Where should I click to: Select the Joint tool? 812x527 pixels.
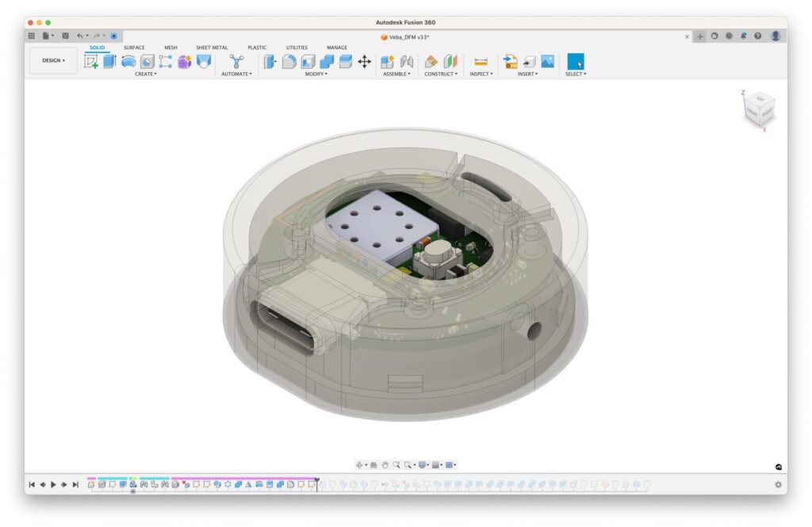pos(407,62)
